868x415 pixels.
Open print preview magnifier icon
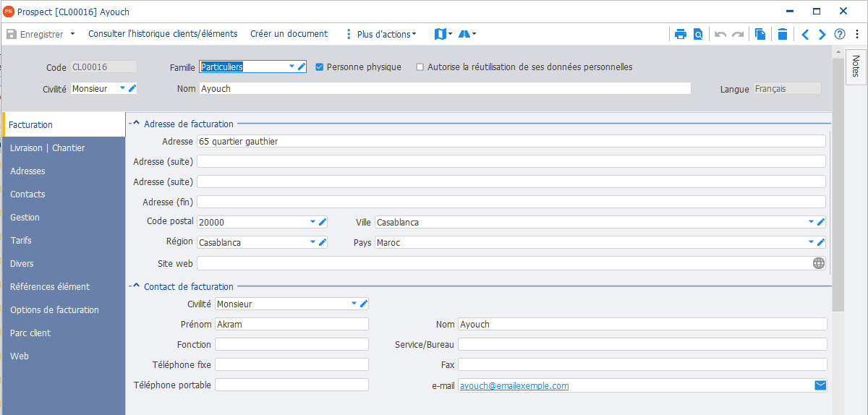(698, 34)
